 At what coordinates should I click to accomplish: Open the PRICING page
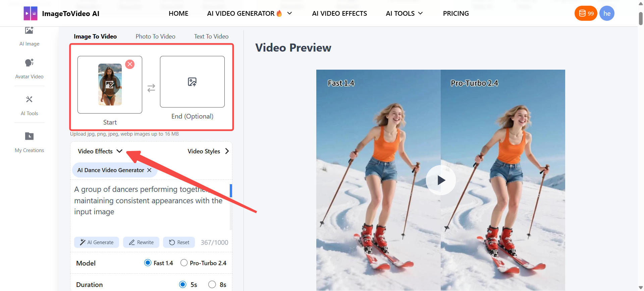pos(456,13)
